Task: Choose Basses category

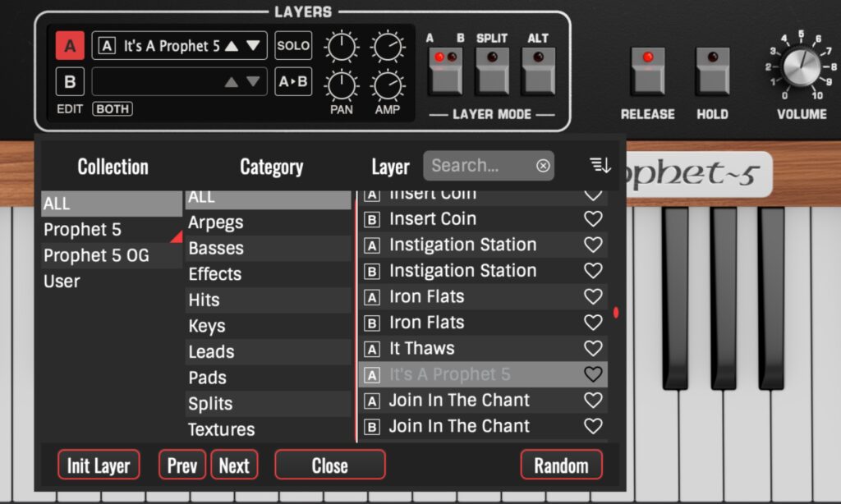Action: pyautogui.click(x=269, y=248)
